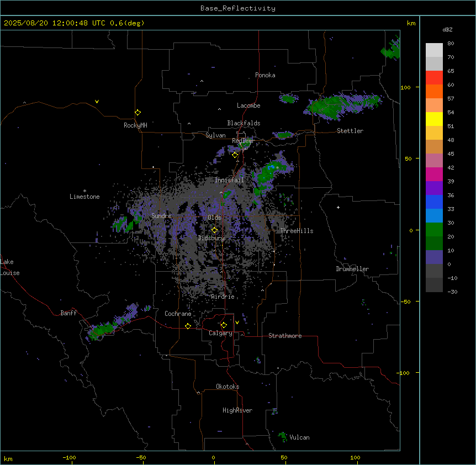Click the Innisfail city label
Viewport: 476px width, 465px height.
tap(230, 180)
